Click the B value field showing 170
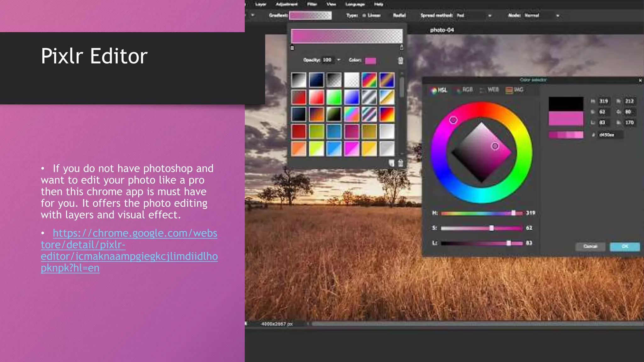644x362 pixels. click(630, 123)
